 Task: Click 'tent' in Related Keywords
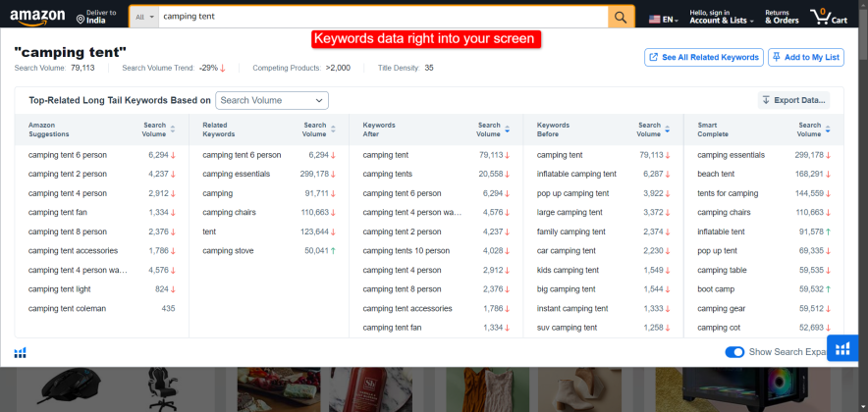click(x=209, y=232)
